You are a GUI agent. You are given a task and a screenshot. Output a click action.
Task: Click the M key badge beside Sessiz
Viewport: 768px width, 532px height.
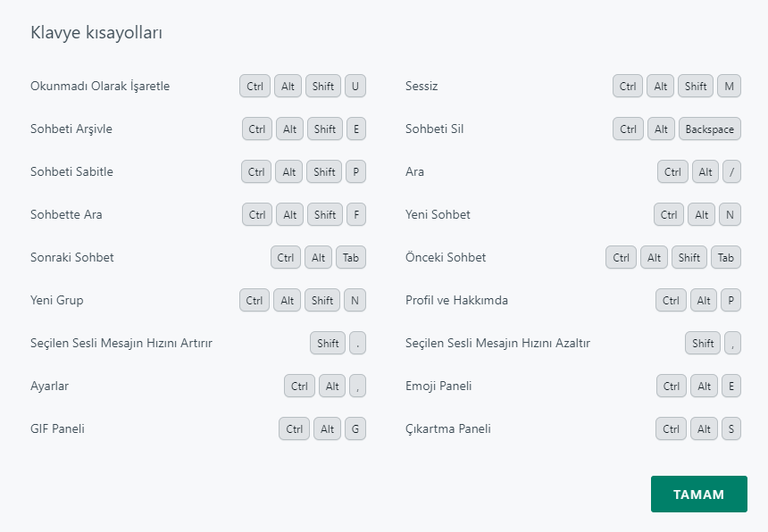click(x=730, y=87)
